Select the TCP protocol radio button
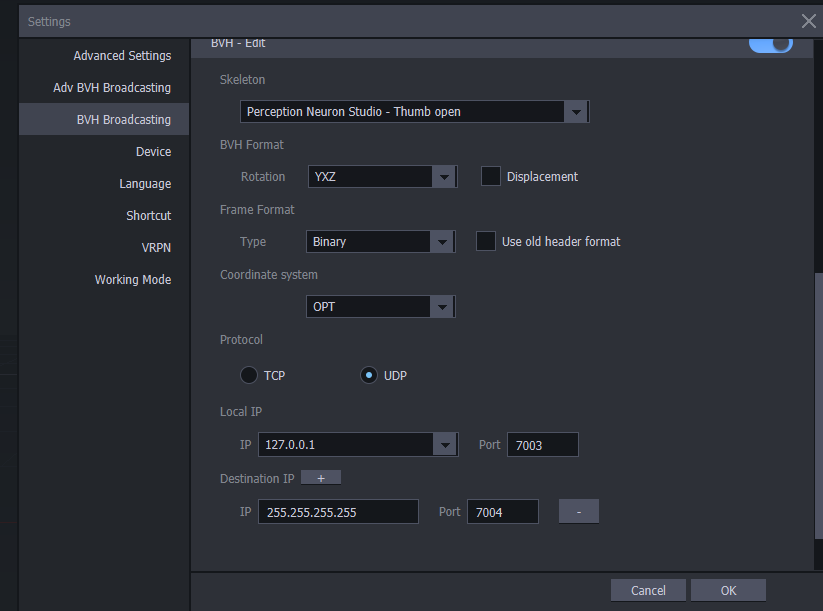823x611 pixels. [x=249, y=375]
